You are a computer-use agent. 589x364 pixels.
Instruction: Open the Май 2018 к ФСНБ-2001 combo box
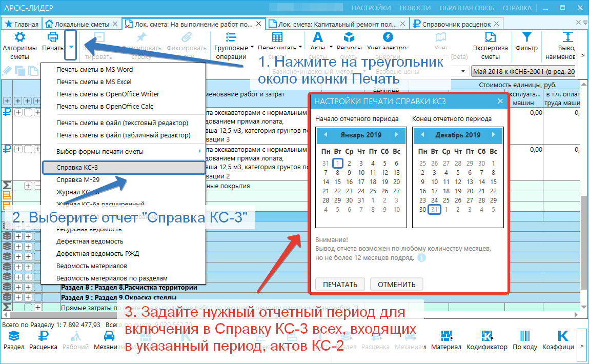[x=523, y=71]
